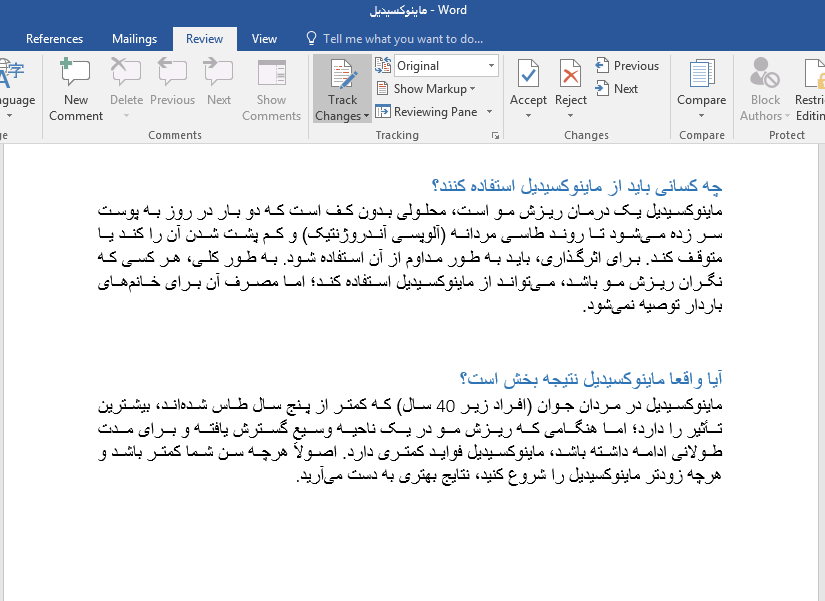Open the Display for Review 'Original' combo box
The image size is (825, 601).
click(446, 66)
